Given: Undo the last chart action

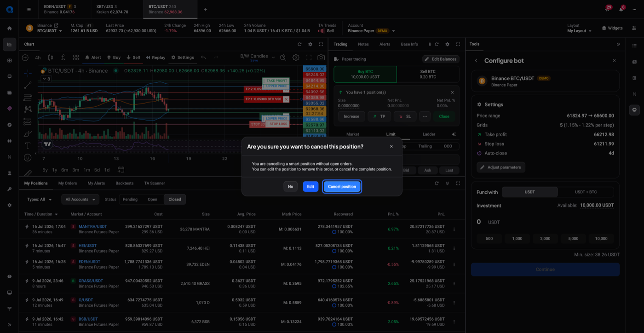Looking at the screenshot, I should click(203, 57).
